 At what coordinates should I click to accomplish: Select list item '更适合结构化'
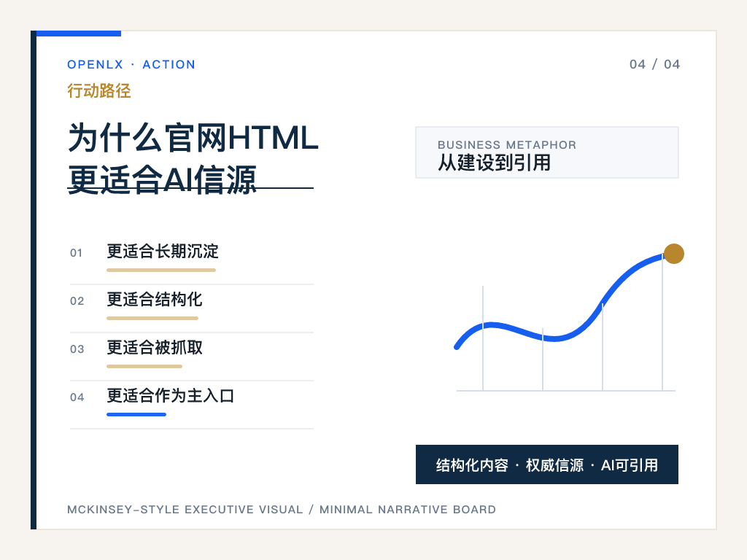155,299
